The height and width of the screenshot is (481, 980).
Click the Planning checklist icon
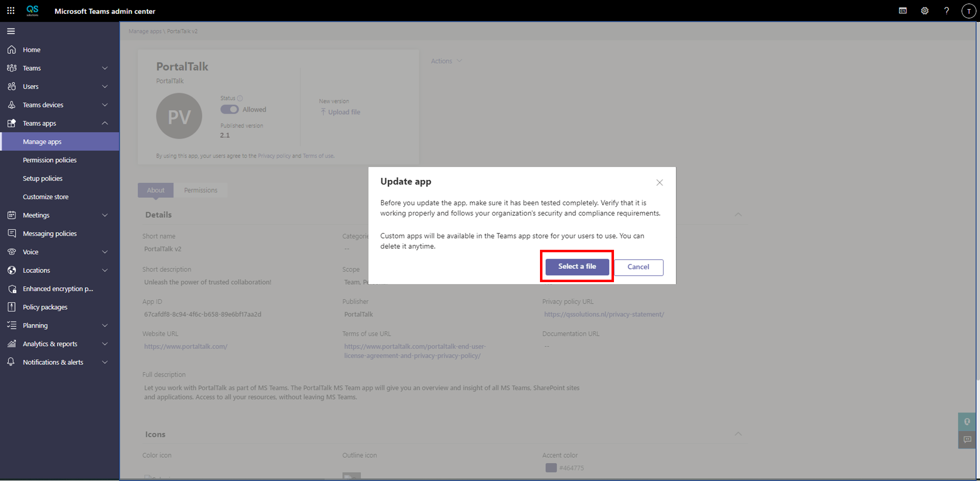[12, 325]
